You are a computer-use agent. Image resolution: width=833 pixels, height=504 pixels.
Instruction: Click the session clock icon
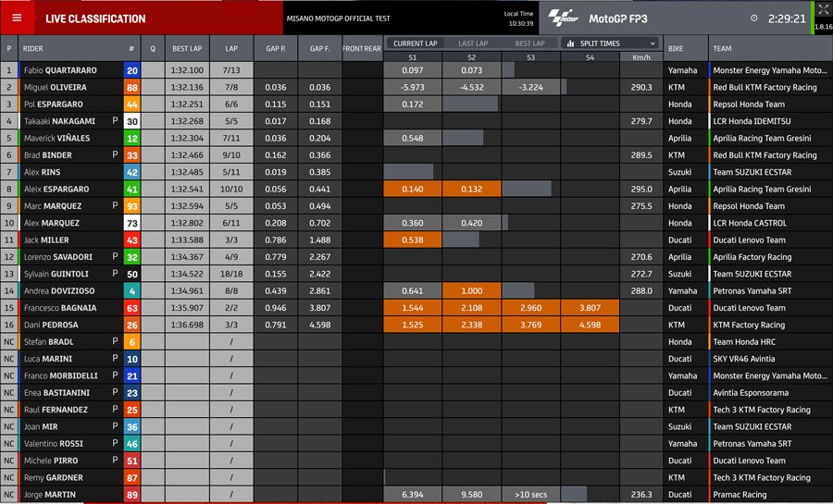click(x=753, y=18)
